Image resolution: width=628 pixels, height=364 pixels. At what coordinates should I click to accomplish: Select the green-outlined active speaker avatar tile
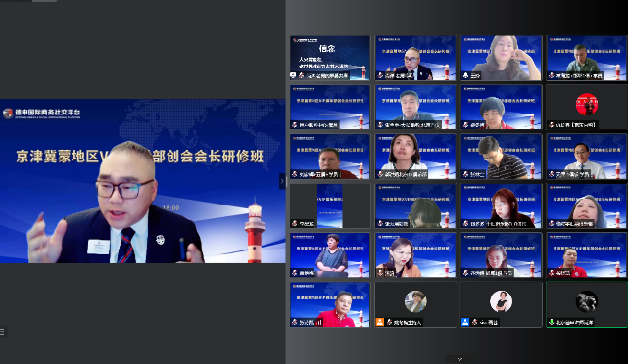[x=587, y=304]
